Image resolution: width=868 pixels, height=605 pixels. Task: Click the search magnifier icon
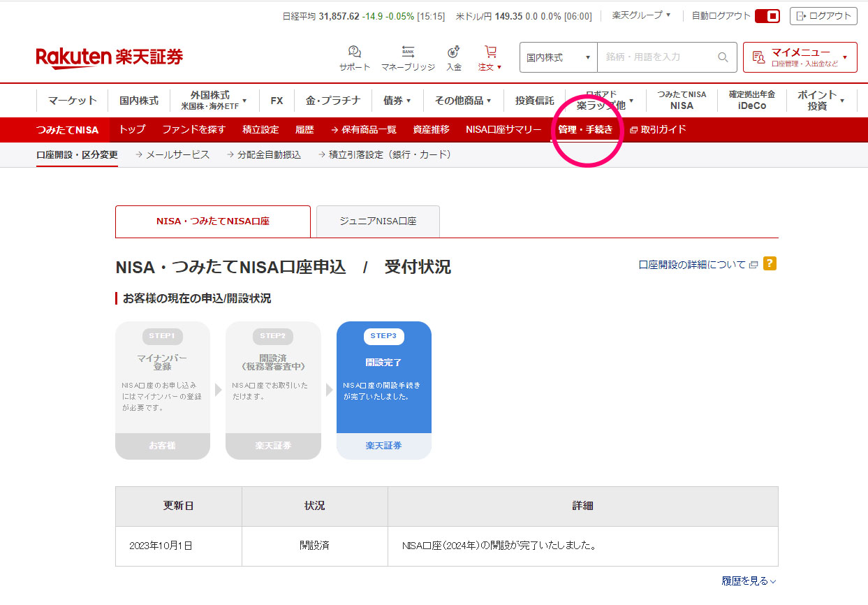click(723, 57)
